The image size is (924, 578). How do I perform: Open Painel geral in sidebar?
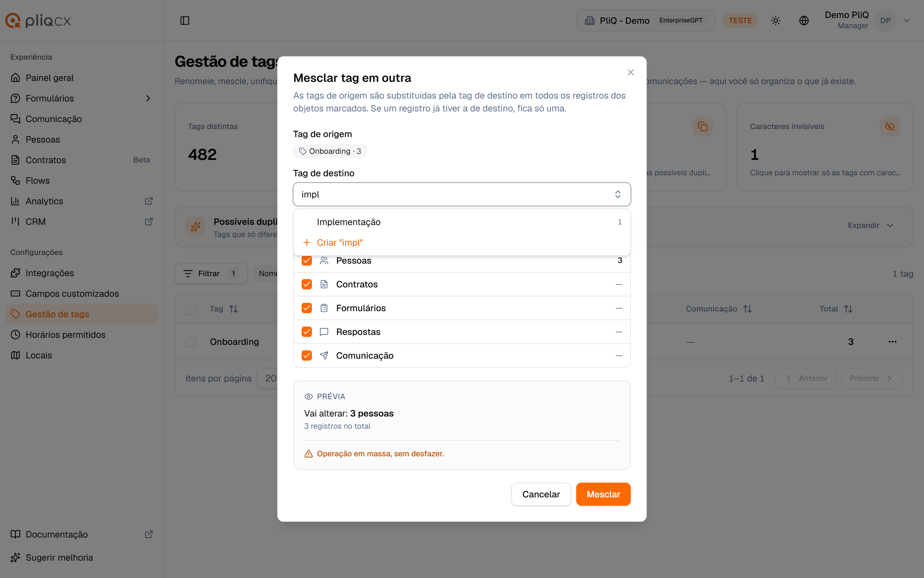(81, 78)
